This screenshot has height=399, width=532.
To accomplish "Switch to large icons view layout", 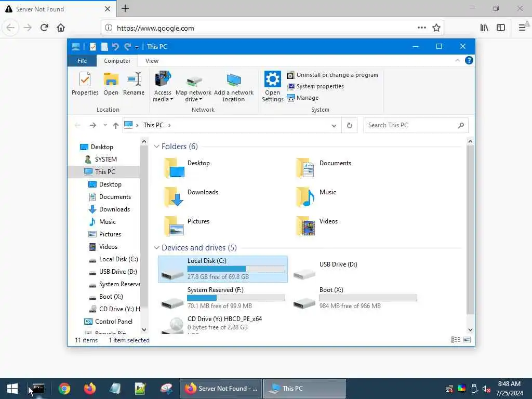I will tap(467, 340).
